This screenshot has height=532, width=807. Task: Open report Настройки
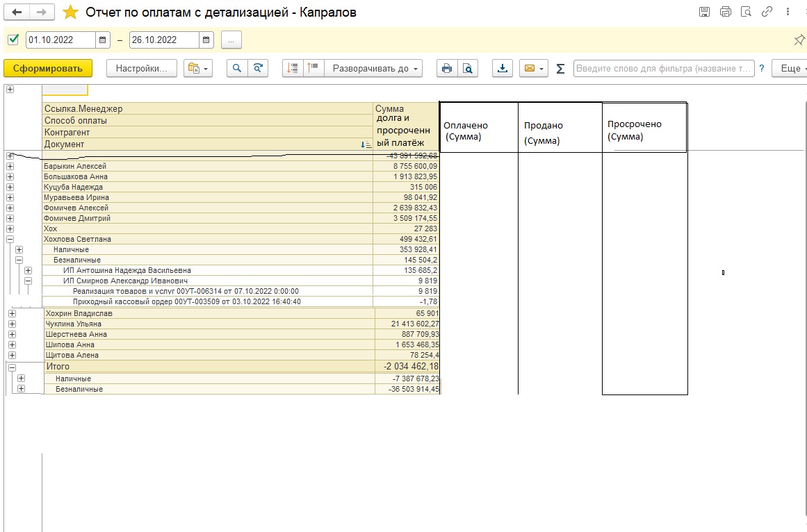142,68
